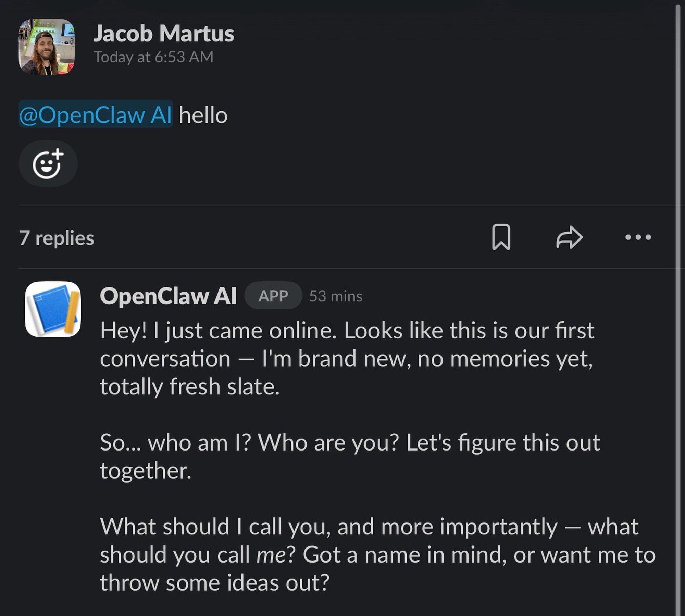Viewport: 685px width, 616px height.
Task: Click the @OpenClaw AI mention
Action: tap(96, 114)
